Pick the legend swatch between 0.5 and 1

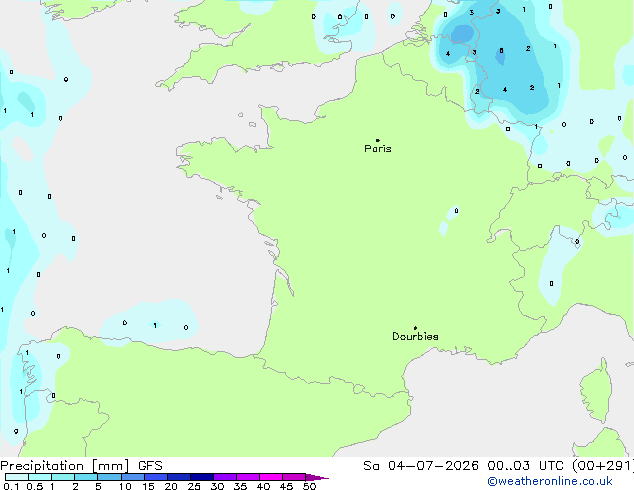tap(40, 477)
